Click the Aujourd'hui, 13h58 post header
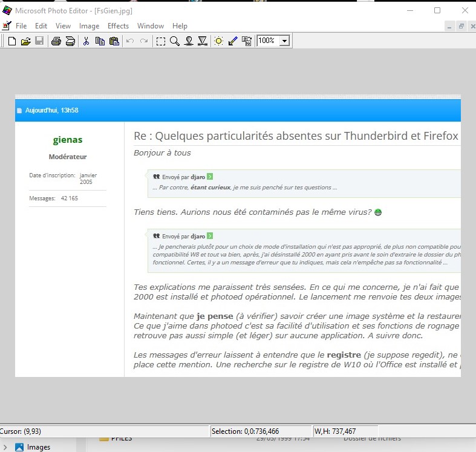Image resolution: width=476 pixels, height=452 pixels. coord(51,110)
